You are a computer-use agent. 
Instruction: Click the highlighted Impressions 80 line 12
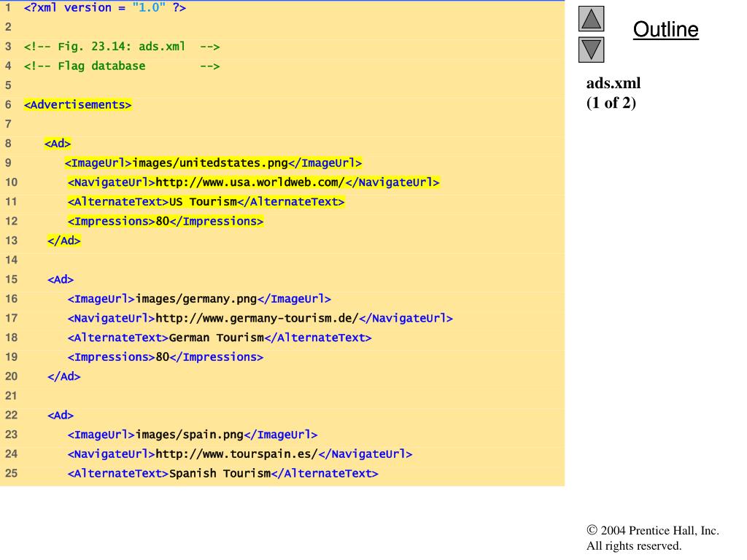[166, 222]
